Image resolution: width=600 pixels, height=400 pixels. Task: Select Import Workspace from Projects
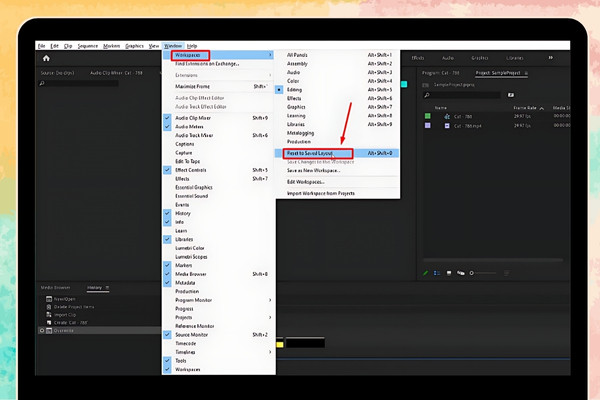coord(338,193)
